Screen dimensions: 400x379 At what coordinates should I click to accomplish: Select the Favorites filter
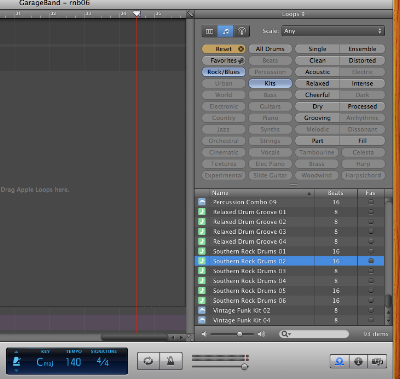(223, 60)
